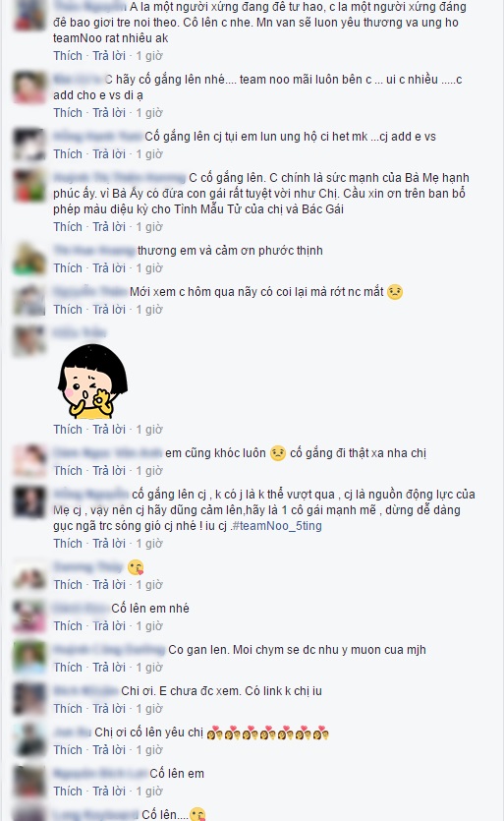The width and height of the screenshot is (504, 821).
Task: Open avatar beside 'C hãy cố gắng lên nhé' comment
Action: (29, 88)
